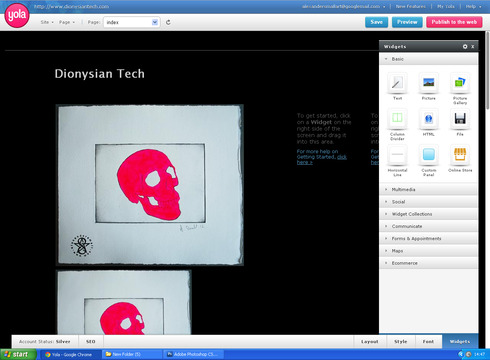
Task: Click the Yola logo
Action: [x=17, y=15]
